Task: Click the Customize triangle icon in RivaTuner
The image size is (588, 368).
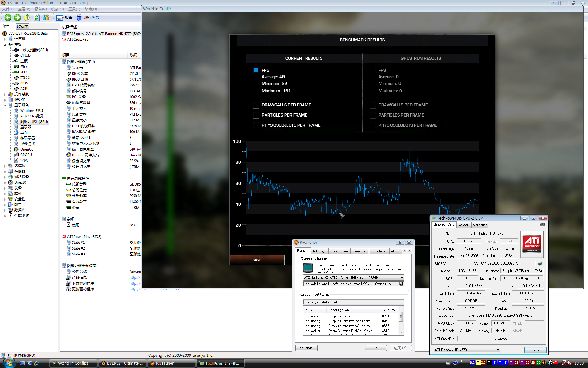Action: [401, 284]
